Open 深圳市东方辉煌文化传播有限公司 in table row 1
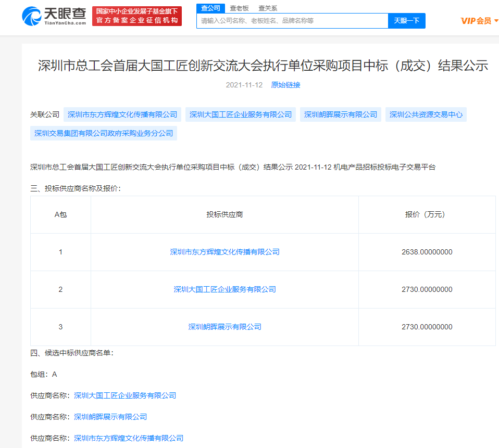The width and height of the screenshot is (499, 448). (224, 252)
